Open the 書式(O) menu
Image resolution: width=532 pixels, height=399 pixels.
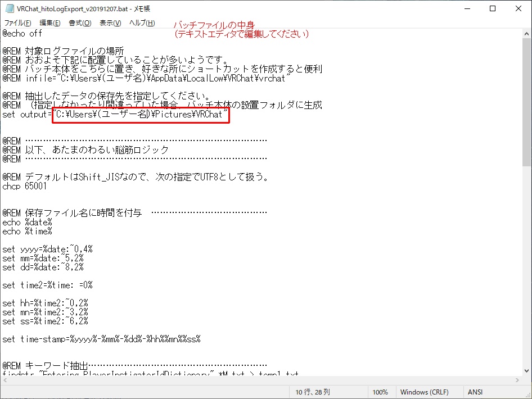(x=80, y=22)
